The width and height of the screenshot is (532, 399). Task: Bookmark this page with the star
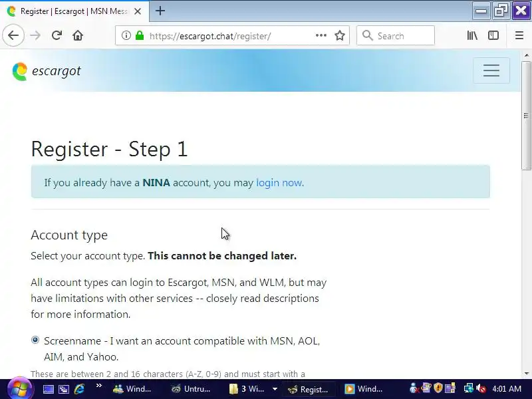click(340, 35)
